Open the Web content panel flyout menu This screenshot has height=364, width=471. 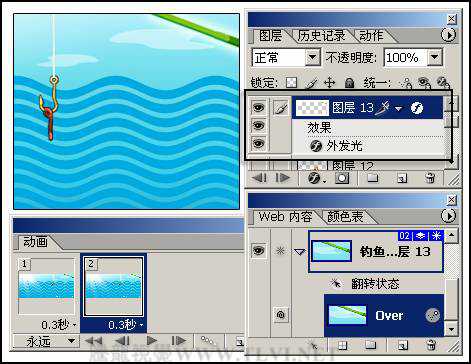(448, 216)
